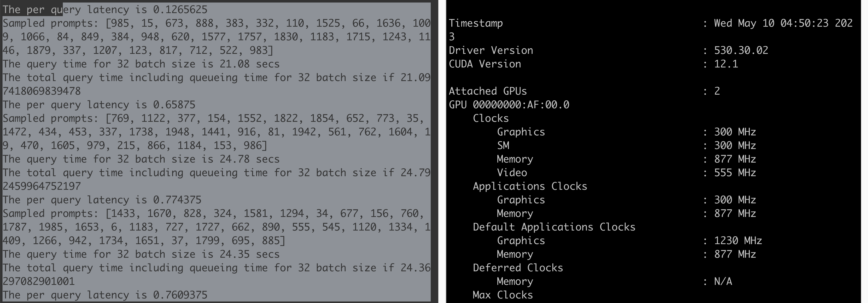This screenshot has height=303, width=868.
Task: Click the 'query time ... is 24.35 secs' line
Action: coord(141,254)
